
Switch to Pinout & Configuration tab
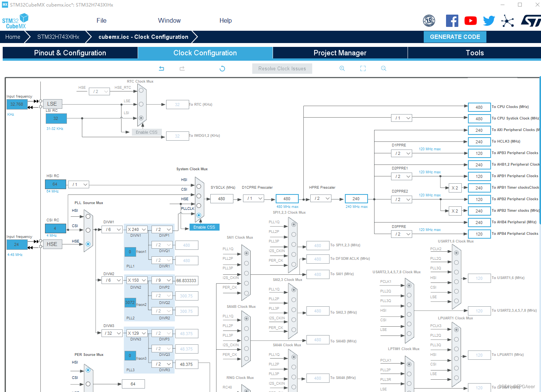click(x=70, y=53)
